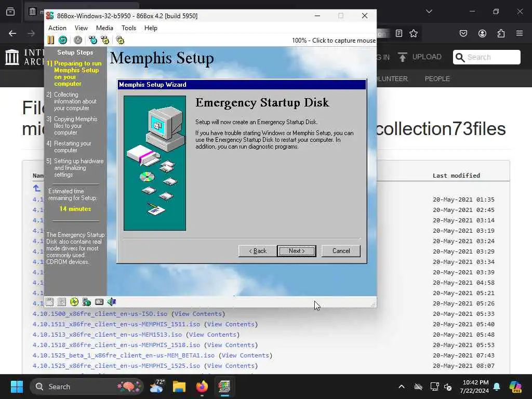532x399 pixels.
Task: Click UPLOAD on Internet Archive page
Action: (420, 57)
